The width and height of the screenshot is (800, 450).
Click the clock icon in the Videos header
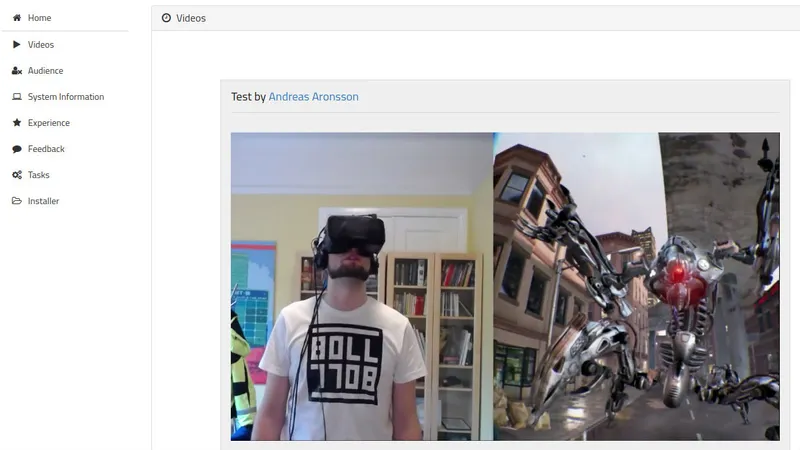(166, 18)
